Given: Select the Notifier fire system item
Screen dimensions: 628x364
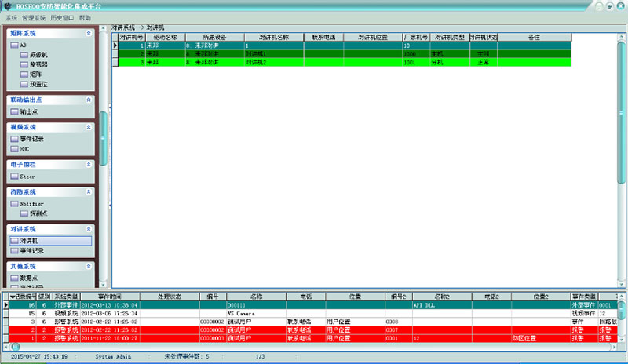Looking at the screenshot, I should pos(31,204).
